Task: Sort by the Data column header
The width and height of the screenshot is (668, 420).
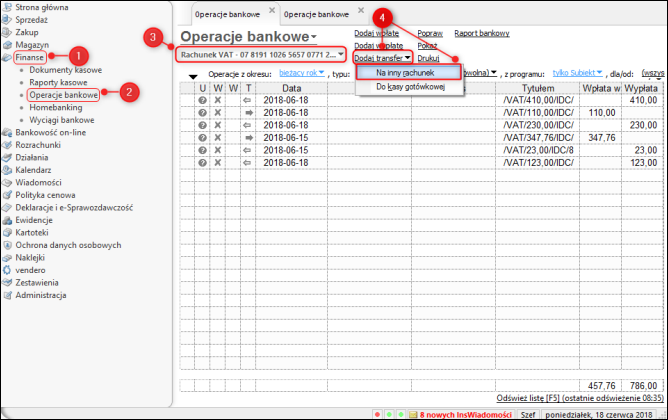Action: point(291,88)
